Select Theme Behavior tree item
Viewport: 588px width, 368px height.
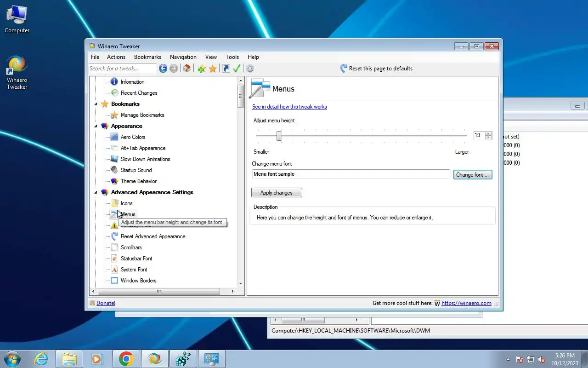(139, 181)
